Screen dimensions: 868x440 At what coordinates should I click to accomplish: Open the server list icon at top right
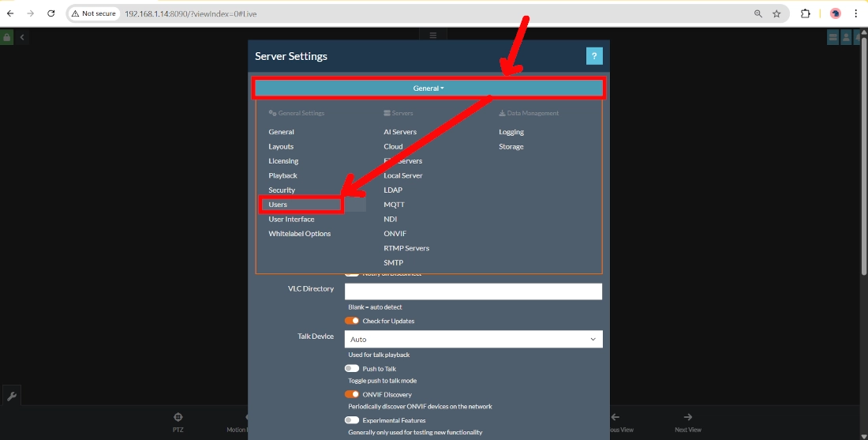832,38
